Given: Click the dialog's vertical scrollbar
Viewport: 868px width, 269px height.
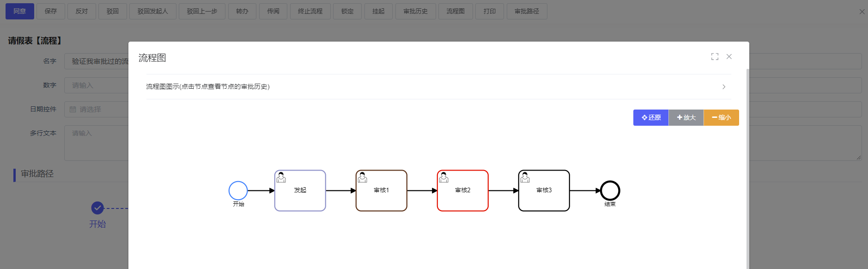Looking at the screenshot, I should (747, 166).
